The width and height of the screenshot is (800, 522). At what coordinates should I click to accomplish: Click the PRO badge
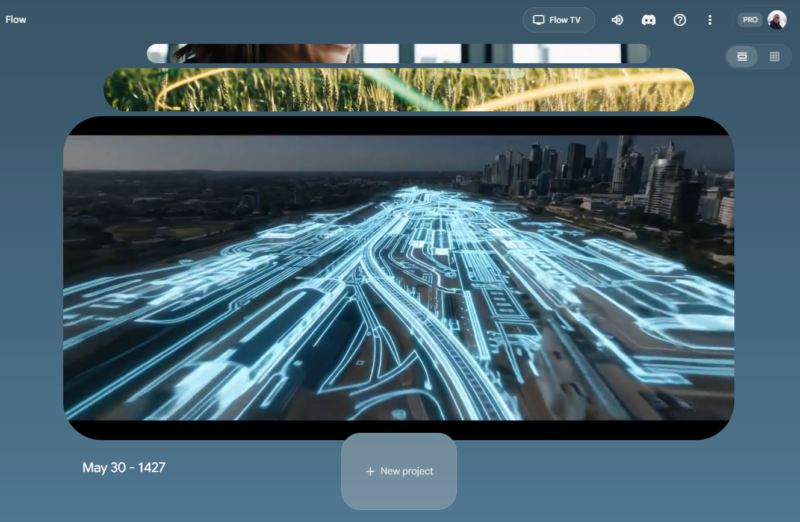pos(749,20)
